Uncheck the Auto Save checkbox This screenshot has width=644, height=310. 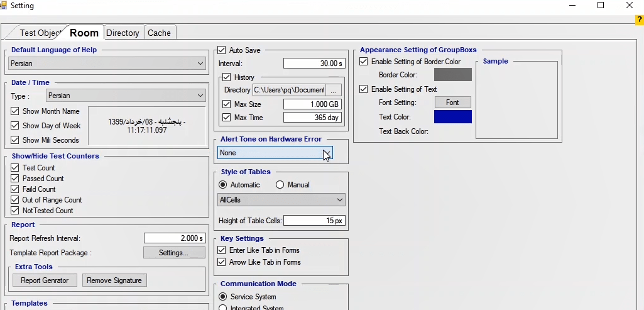[x=222, y=50]
